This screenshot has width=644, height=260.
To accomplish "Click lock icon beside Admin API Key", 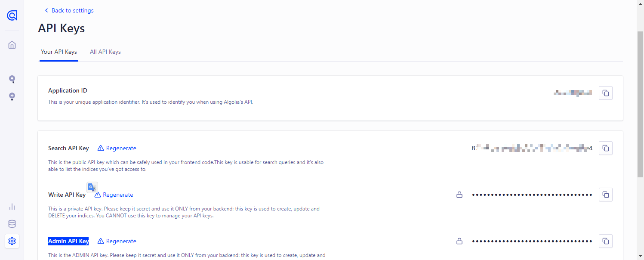I will coord(459,241).
